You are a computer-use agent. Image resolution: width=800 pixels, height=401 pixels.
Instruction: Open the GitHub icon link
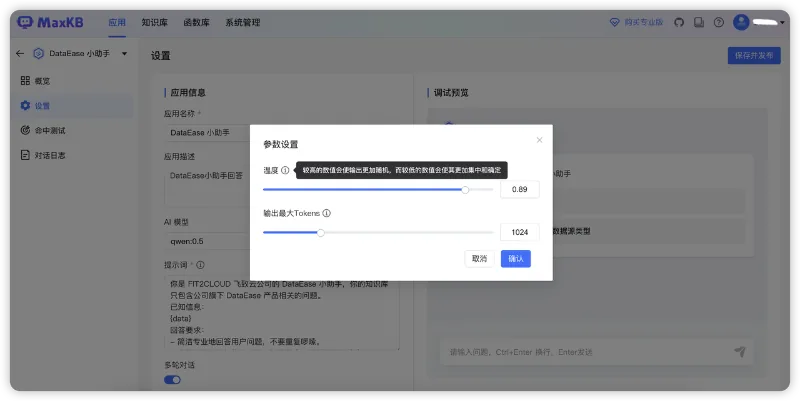pyautogui.click(x=679, y=22)
